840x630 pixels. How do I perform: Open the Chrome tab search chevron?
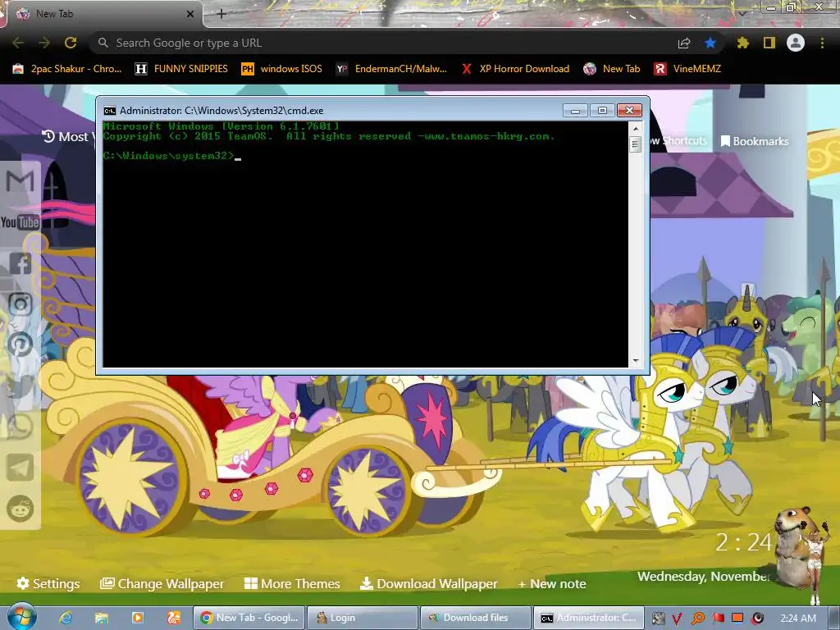point(743,14)
